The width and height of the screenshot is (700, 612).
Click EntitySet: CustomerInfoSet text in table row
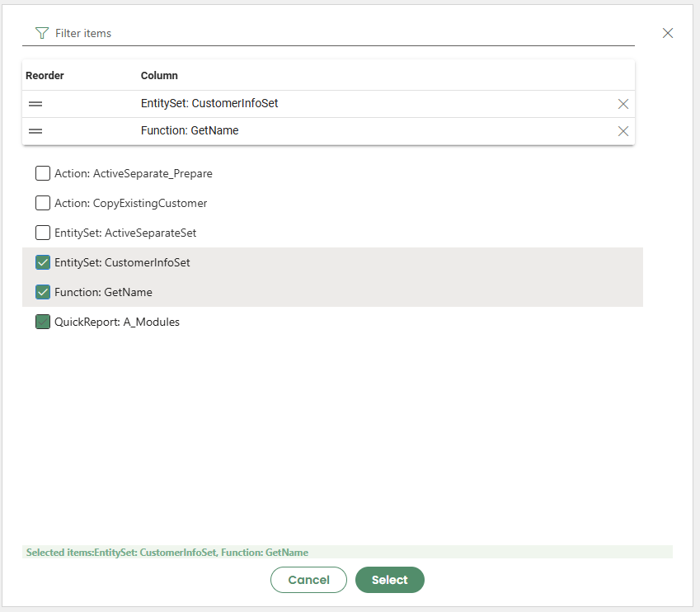(215, 104)
